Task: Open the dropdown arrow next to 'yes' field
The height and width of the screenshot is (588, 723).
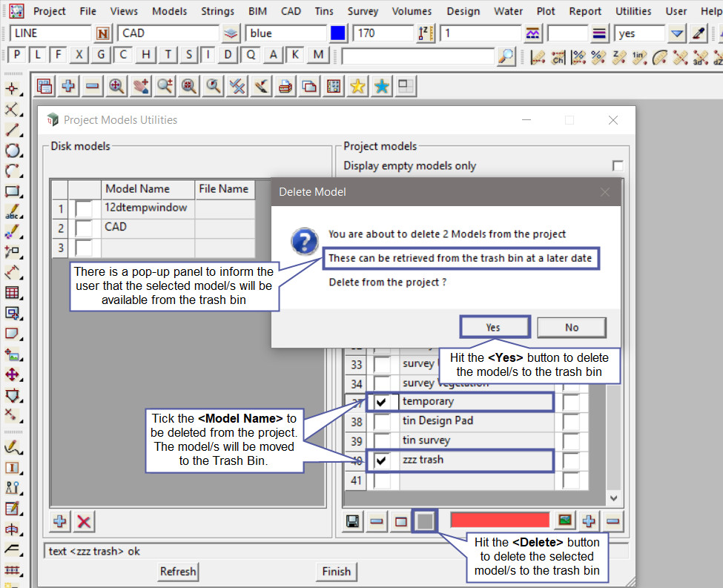Action: 677,33
